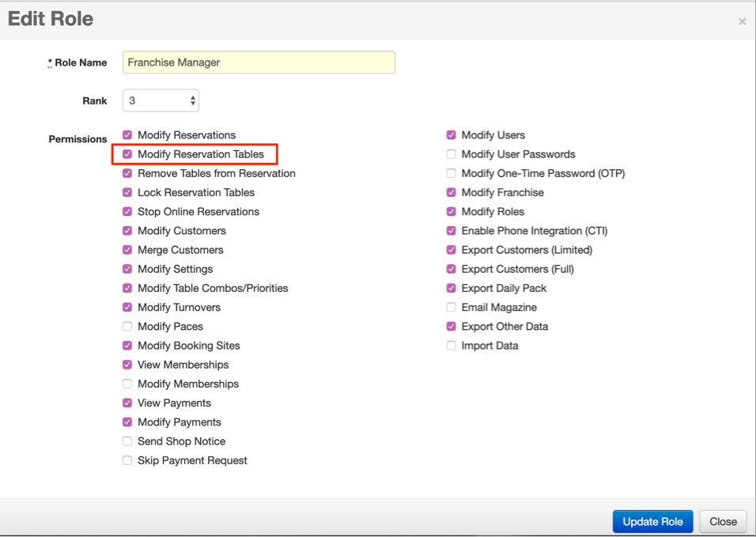
Task: Open the Rank dropdown
Action: pyautogui.click(x=161, y=100)
